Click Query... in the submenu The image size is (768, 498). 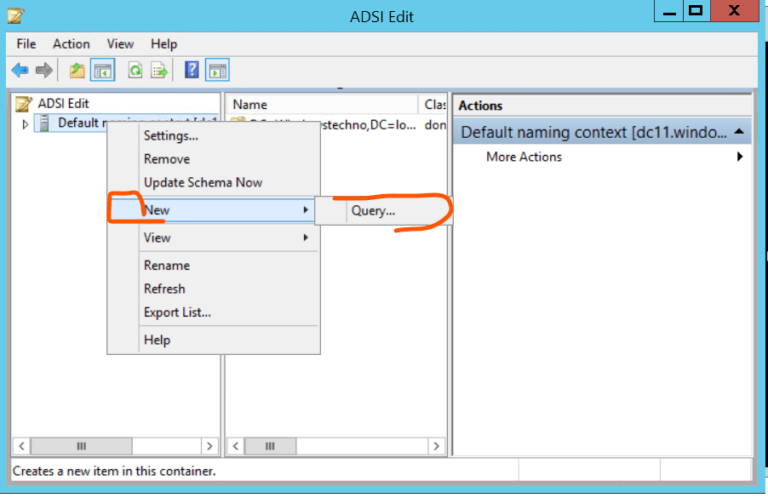coord(383,211)
